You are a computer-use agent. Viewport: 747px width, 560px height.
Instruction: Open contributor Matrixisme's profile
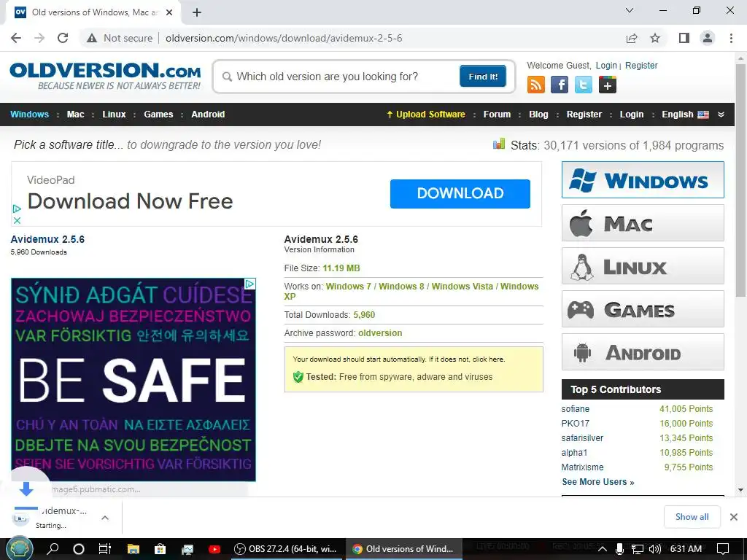pyautogui.click(x=582, y=467)
